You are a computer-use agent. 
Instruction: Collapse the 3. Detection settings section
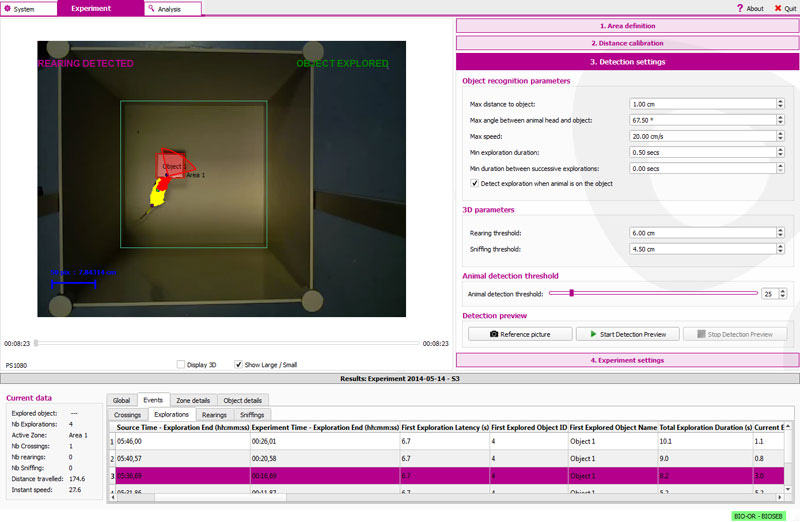627,62
